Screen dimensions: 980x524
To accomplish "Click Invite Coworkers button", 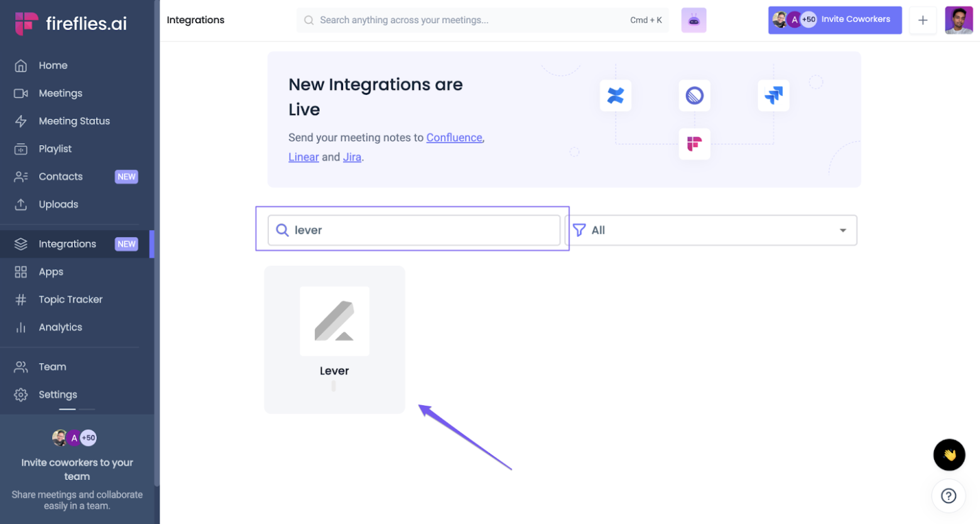I will pos(835,20).
